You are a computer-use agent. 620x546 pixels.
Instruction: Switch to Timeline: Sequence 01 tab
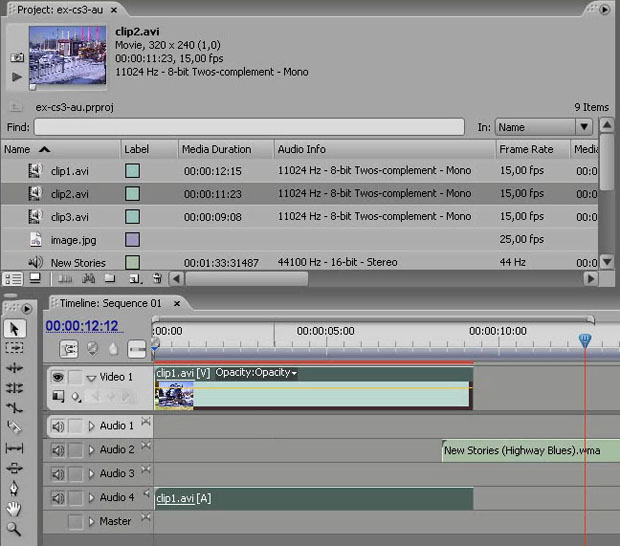(x=111, y=303)
